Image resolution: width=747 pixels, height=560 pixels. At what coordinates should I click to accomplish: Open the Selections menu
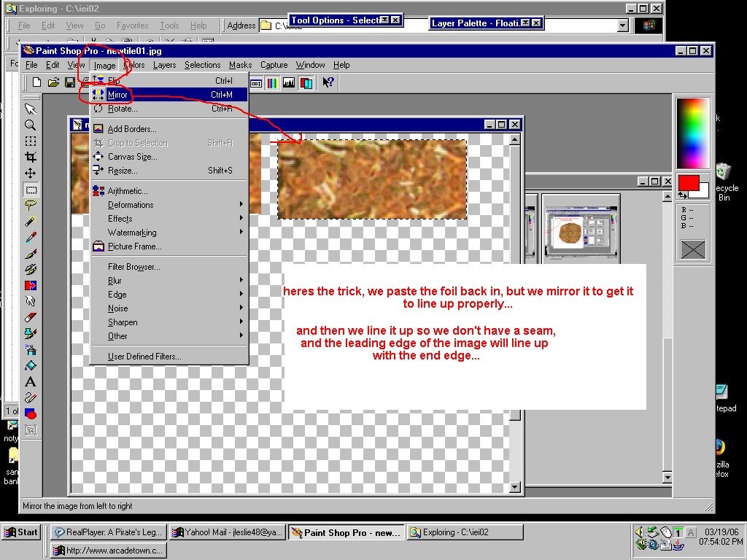point(203,65)
